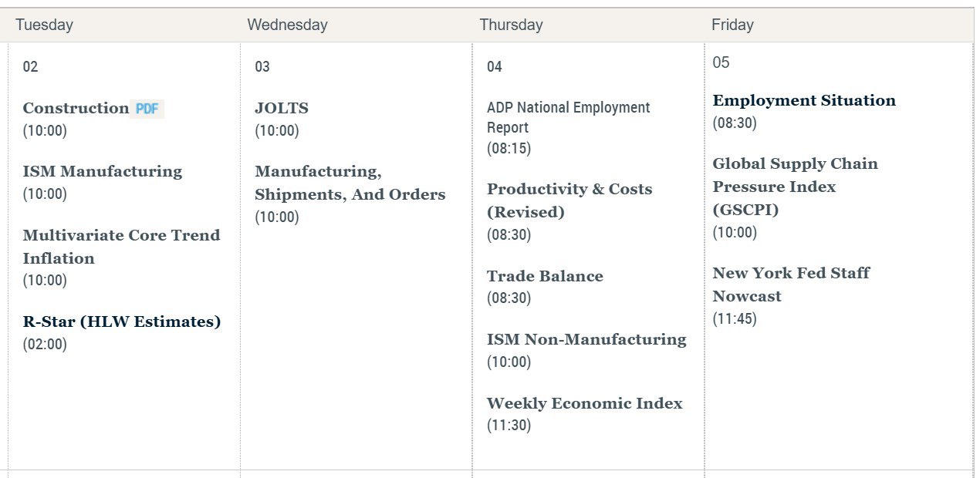
Task: Click the ISM Manufacturing link
Action: coord(103,171)
